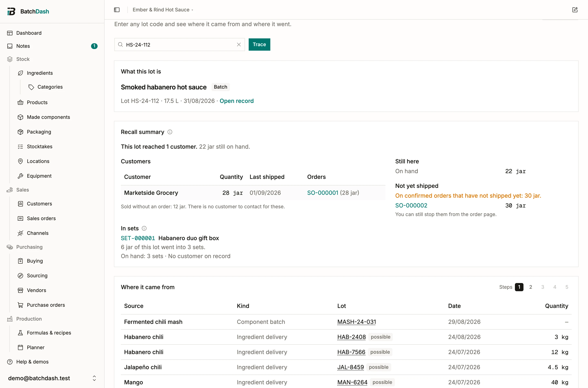Select trace step 2
The height and width of the screenshot is (388, 588).
(x=531, y=287)
